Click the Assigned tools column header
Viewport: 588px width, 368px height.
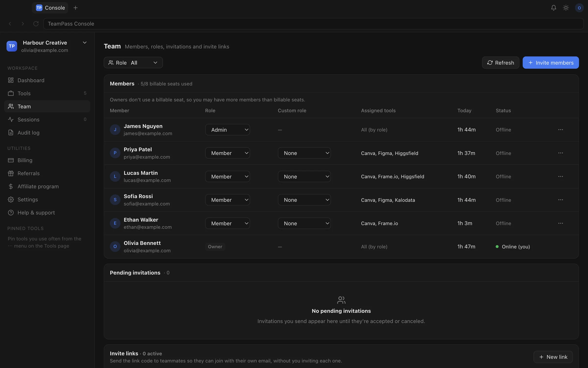tap(378, 110)
